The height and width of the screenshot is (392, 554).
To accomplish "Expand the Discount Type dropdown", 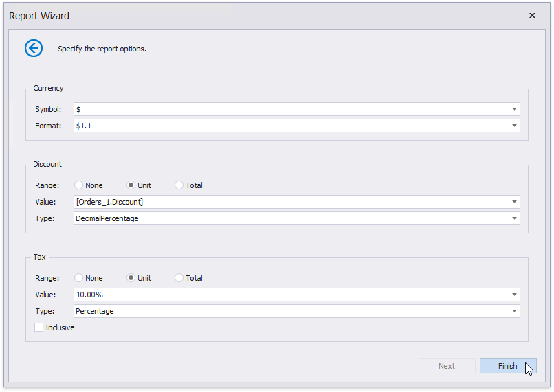I will point(514,218).
